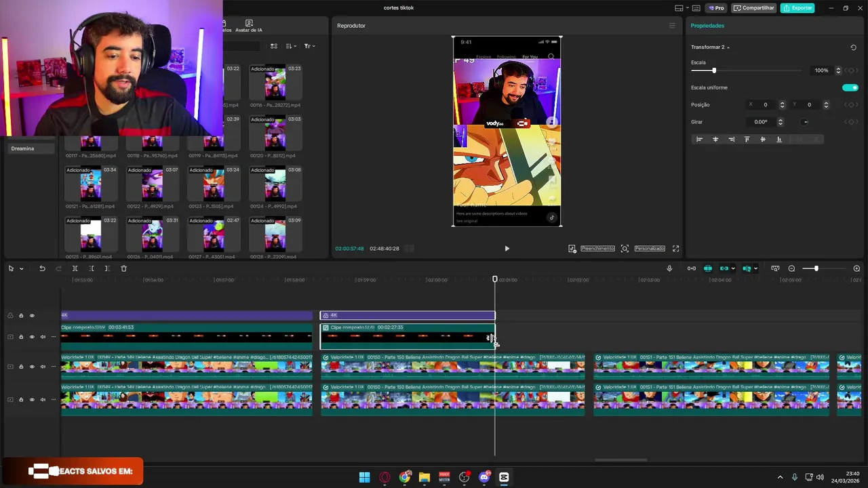This screenshot has height=488, width=868.
Task: Zoom in the timeline
Action: (x=856, y=268)
